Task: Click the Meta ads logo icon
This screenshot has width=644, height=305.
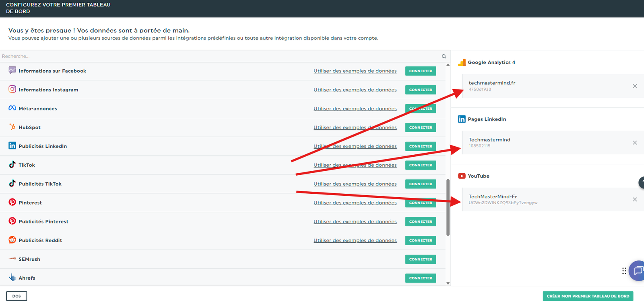Action: coord(12,108)
